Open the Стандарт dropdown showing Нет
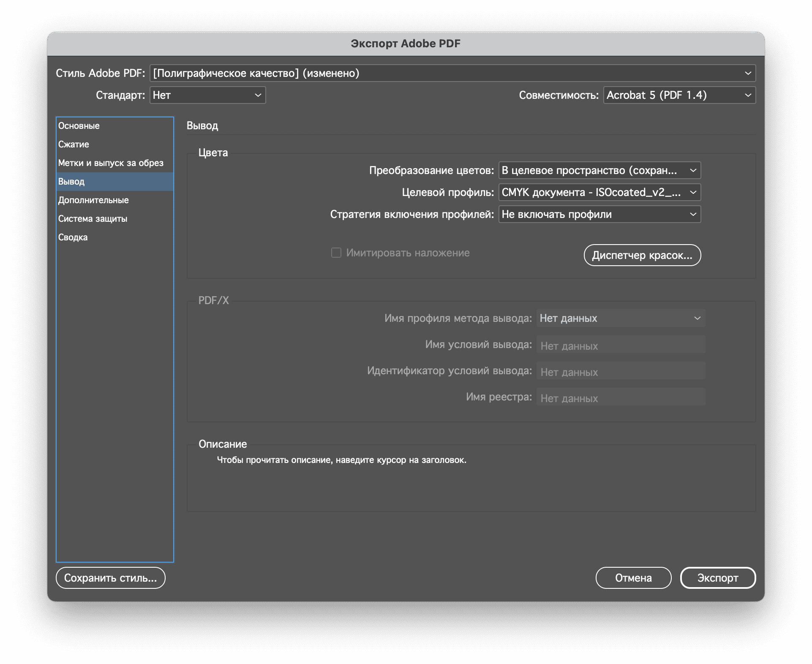The width and height of the screenshot is (812, 664). (207, 95)
